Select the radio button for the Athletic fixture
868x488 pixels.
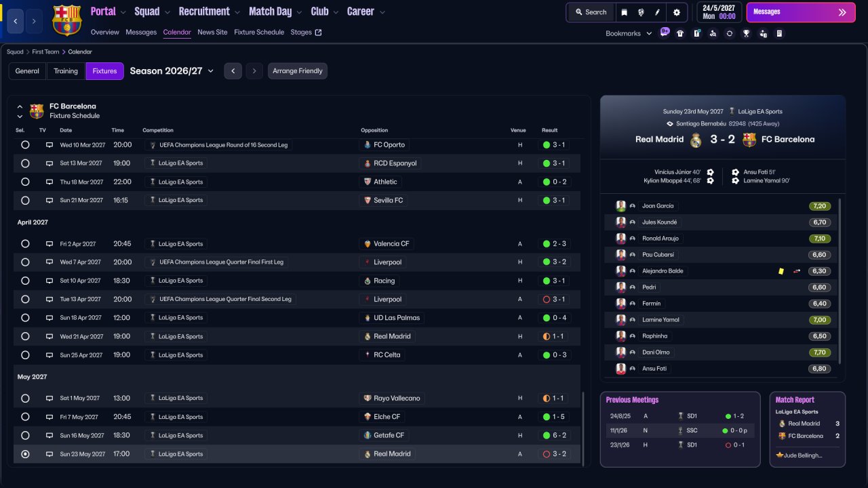(x=25, y=182)
